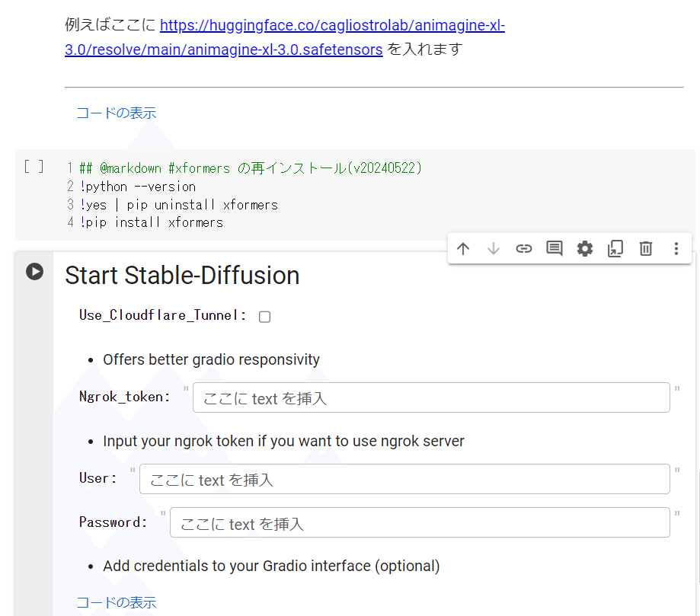Click the Start Stable-Diffusion heading
Image resolution: width=700 pixels, height=616 pixels.
click(x=182, y=275)
